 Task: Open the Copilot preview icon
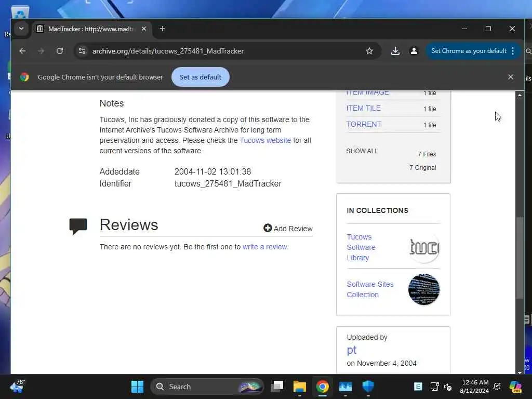[x=515, y=387]
